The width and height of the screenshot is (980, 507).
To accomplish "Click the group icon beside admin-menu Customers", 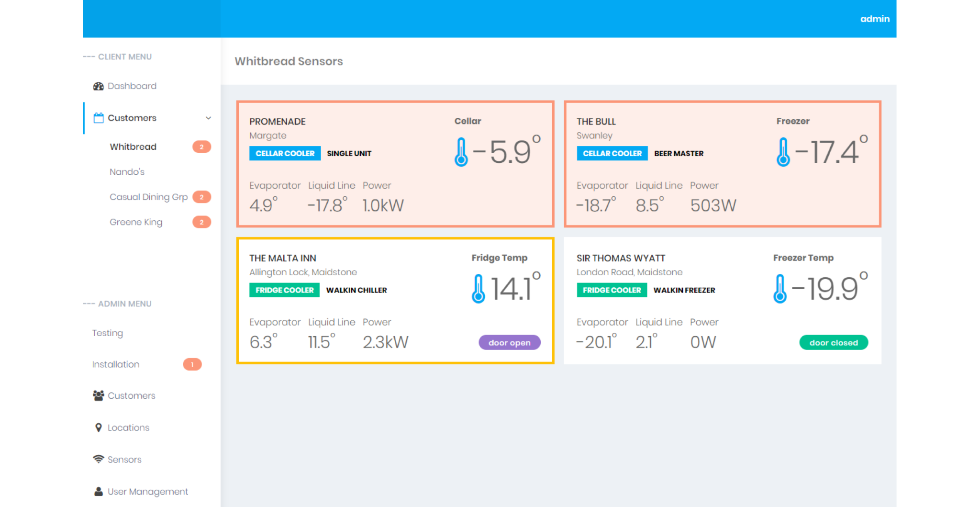I will tap(99, 395).
